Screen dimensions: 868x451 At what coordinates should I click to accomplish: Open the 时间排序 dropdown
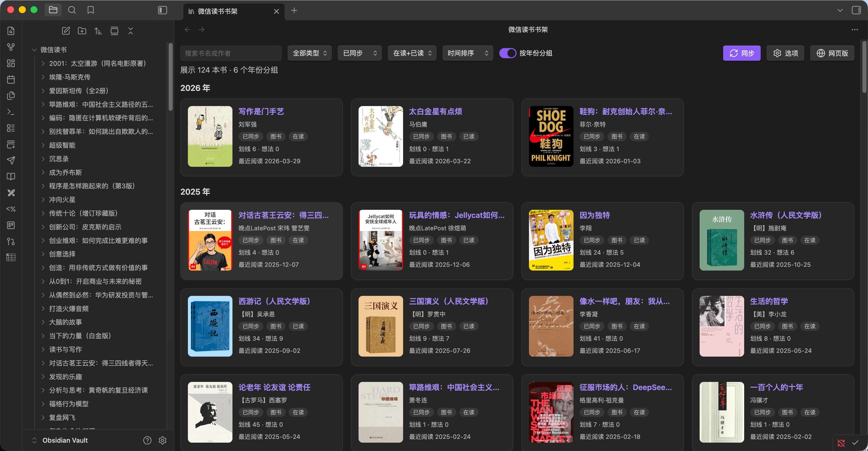(467, 53)
